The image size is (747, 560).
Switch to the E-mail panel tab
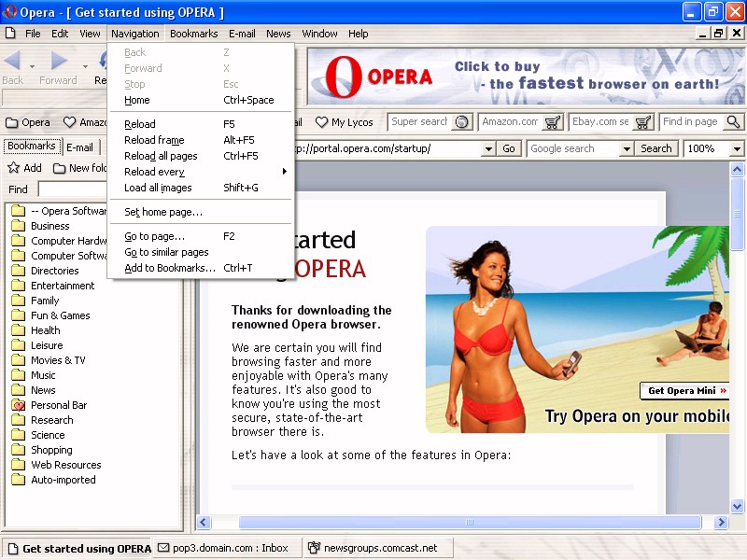pyautogui.click(x=79, y=147)
